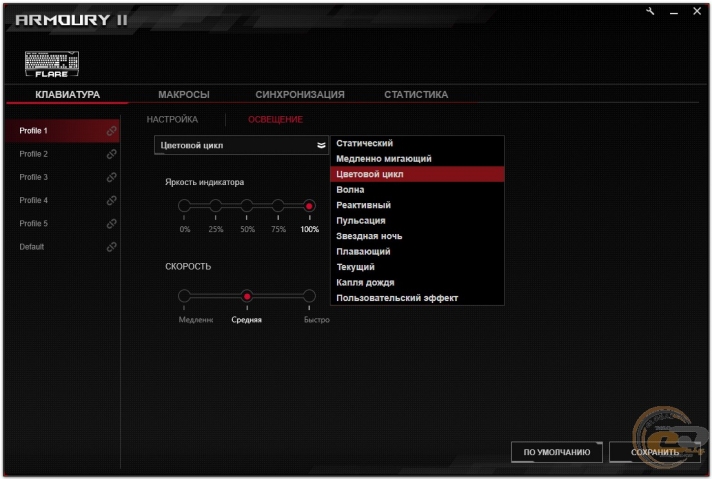Choose Плавающий lighting effect
Image resolution: width=712 pixels, height=479 pixels.
click(x=417, y=252)
